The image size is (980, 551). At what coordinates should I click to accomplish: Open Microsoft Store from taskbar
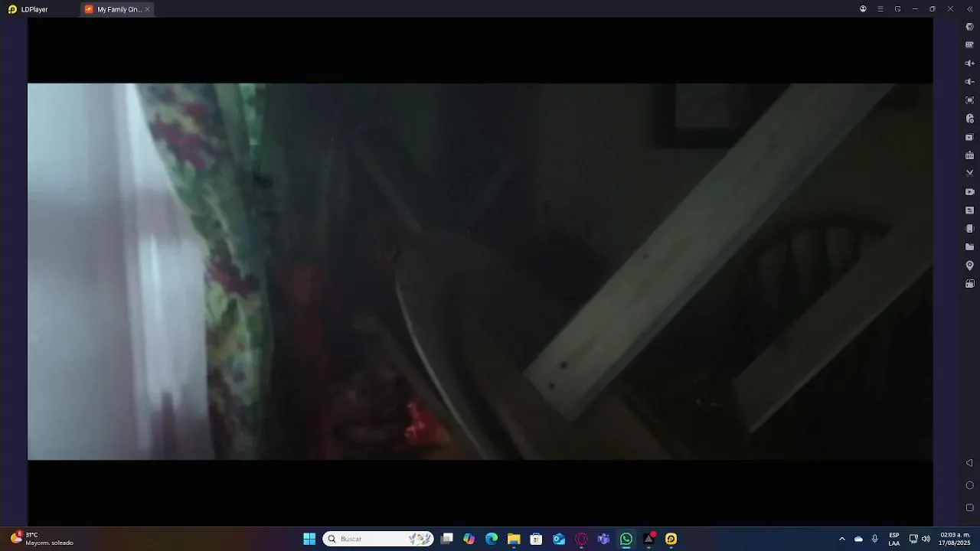click(x=537, y=539)
